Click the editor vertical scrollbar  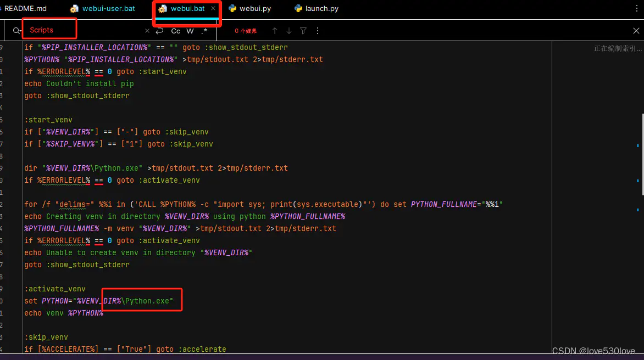tap(642, 155)
